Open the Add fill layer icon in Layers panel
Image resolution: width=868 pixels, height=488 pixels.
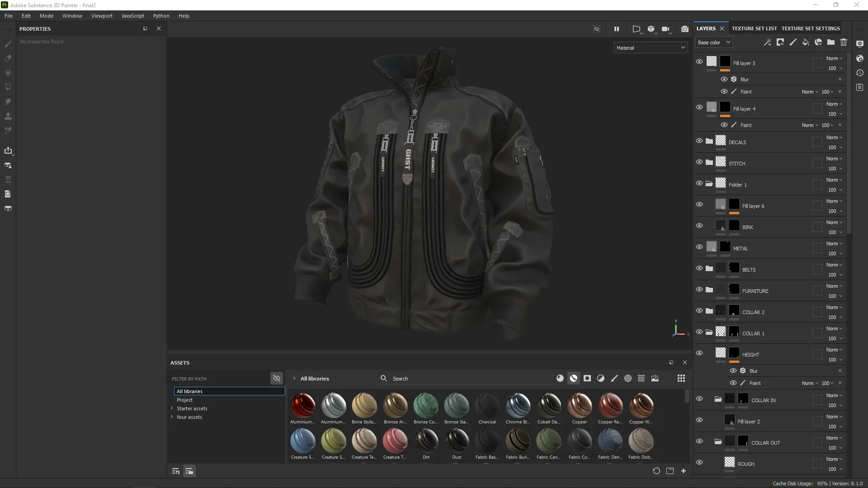tap(806, 42)
